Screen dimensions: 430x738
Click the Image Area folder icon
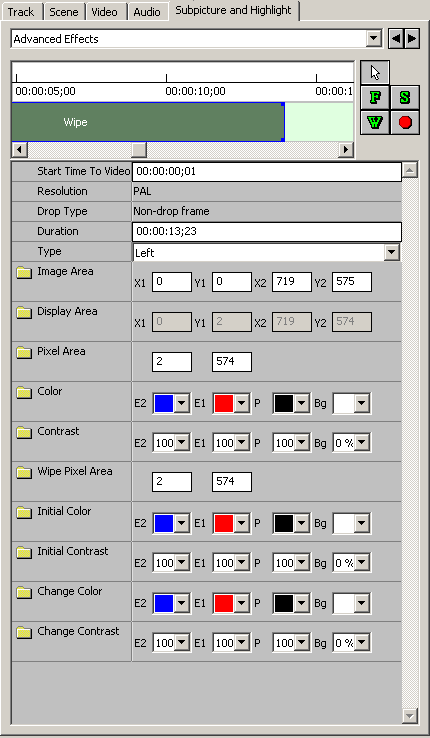click(24, 273)
